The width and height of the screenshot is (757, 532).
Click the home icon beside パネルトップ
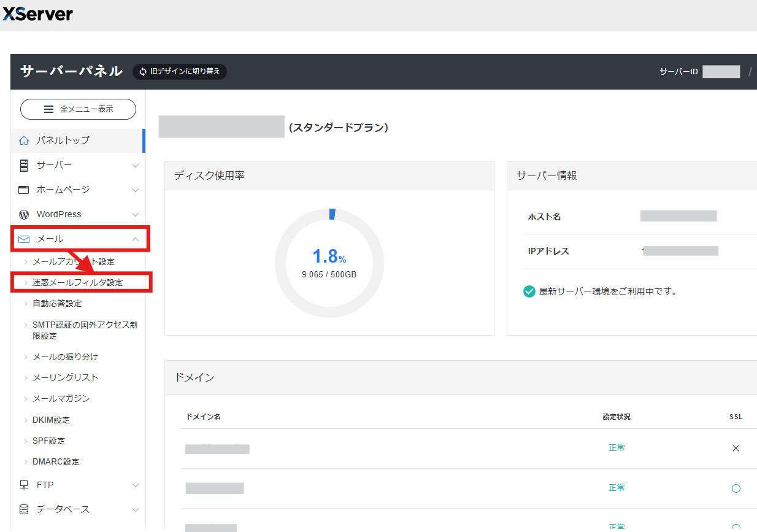point(24,141)
